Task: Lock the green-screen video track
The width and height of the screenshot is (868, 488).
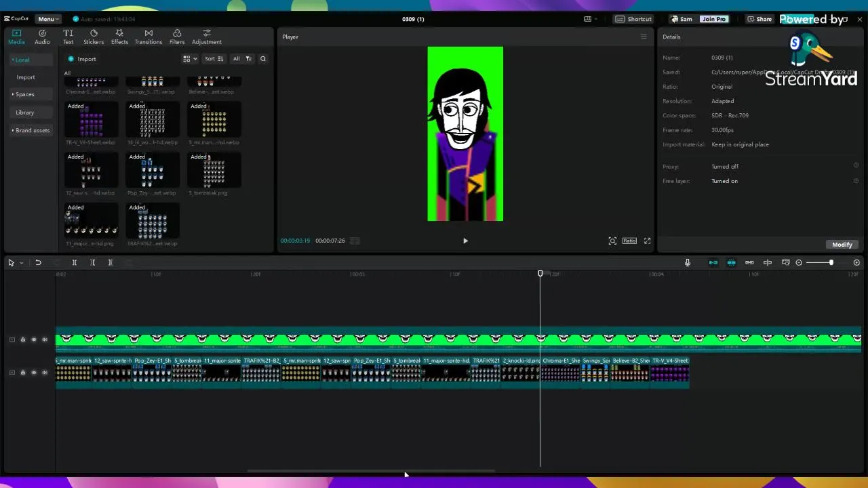Action: click(22, 340)
